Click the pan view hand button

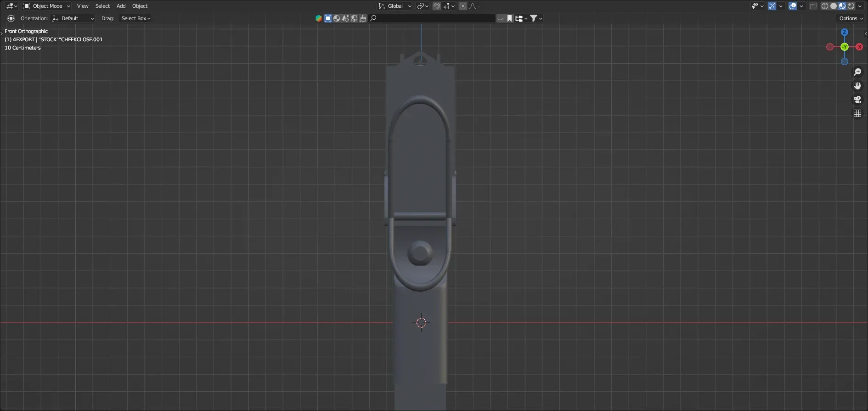pos(857,86)
